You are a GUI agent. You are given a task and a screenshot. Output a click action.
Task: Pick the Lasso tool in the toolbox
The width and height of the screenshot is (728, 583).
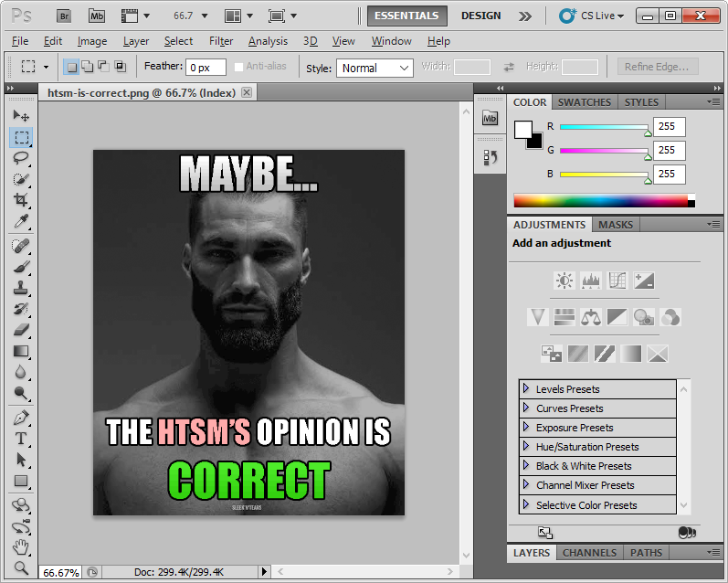[x=21, y=158]
